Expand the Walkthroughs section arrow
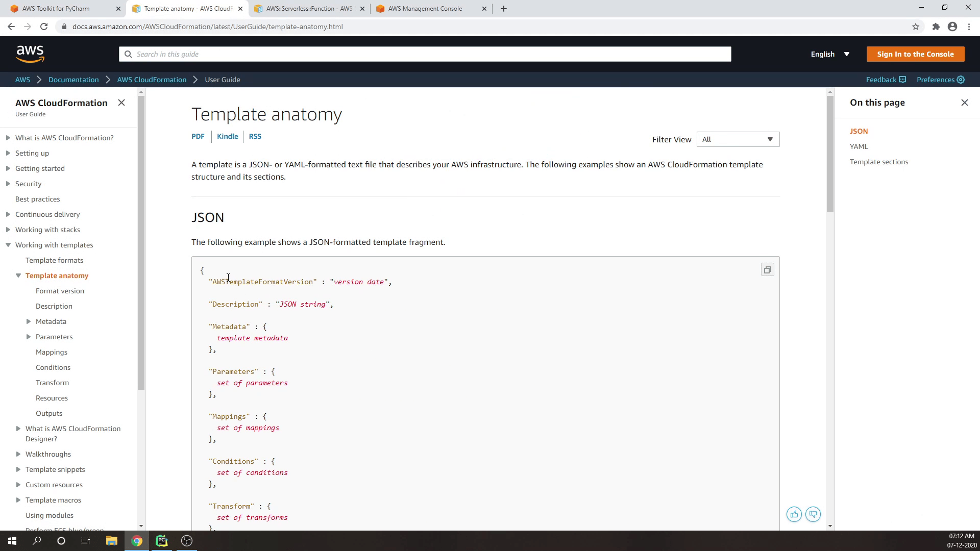Viewport: 980px width, 551px height. click(x=18, y=454)
